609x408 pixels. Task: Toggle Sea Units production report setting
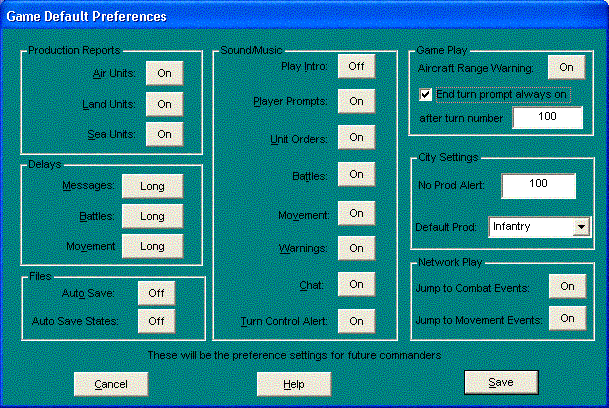(165, 133)
